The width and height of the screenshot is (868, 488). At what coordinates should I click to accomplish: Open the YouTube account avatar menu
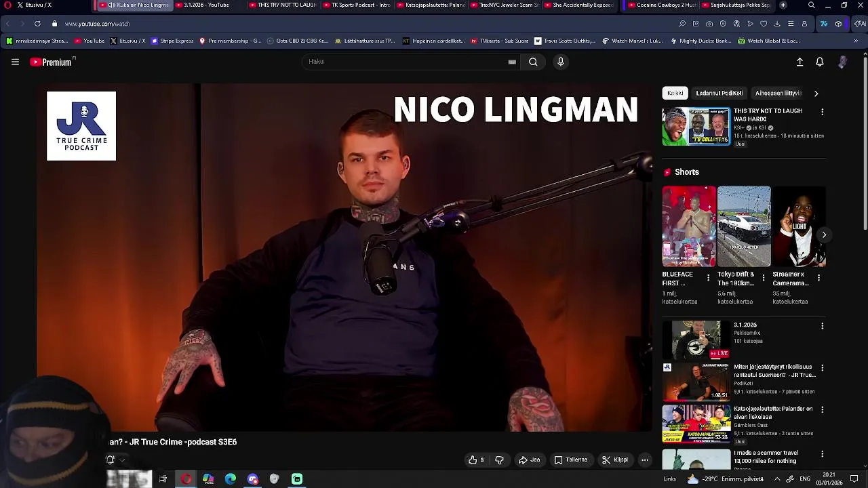(842, 62)
